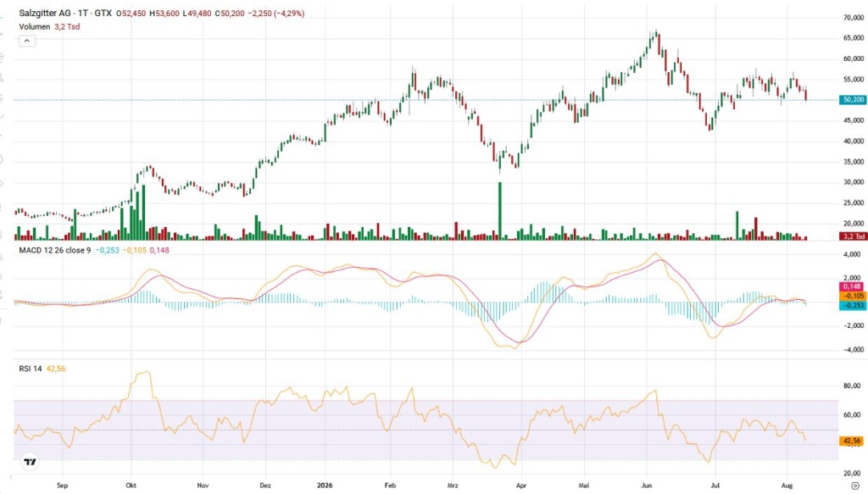The image size is (868, 494).
Task: Click the Mrz label on the time axis
Action: click(453, 486)
